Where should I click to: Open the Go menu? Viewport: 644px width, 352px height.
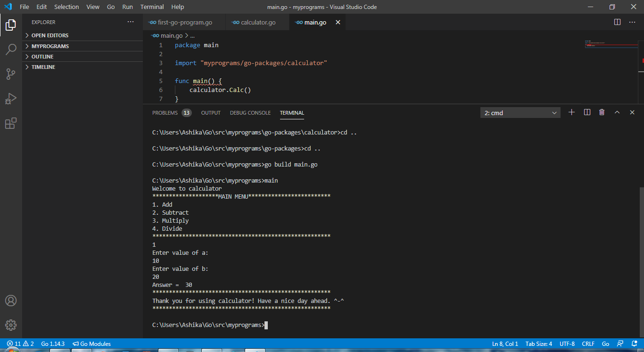point(111,7)
